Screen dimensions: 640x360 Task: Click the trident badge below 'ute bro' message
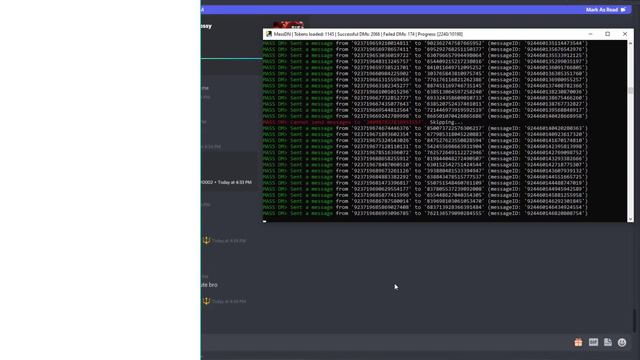pos(207,301)
